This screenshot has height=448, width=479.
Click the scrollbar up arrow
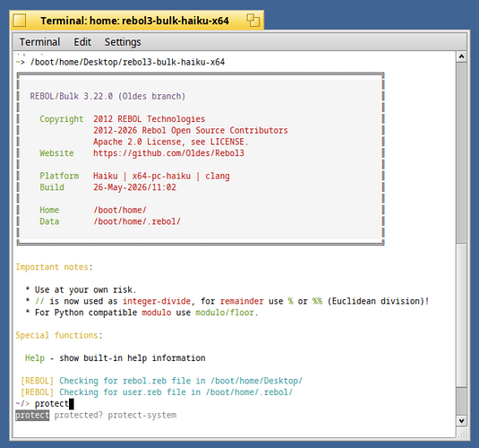tap(461, 56)
